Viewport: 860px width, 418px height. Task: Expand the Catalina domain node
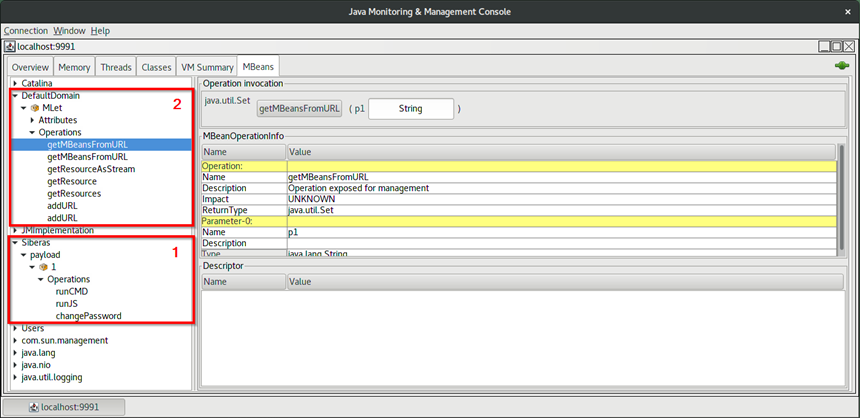coord(15,82)
